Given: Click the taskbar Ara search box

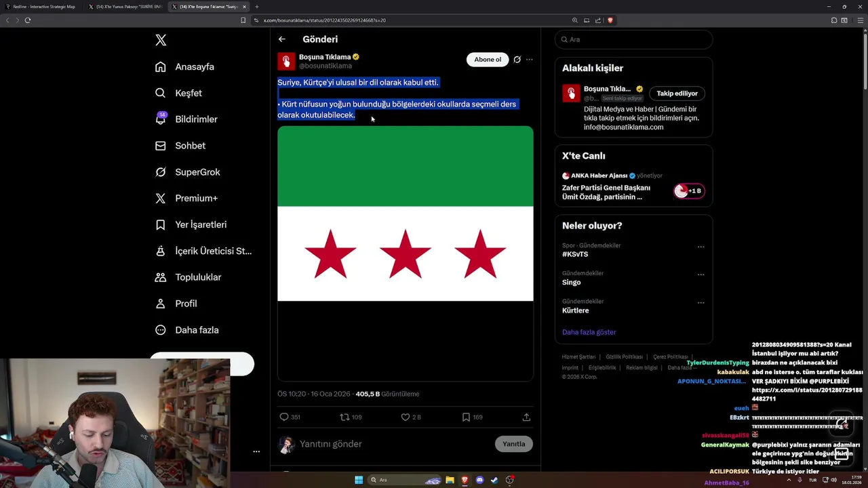Looking at the screenshot, I should pos(405,480).
